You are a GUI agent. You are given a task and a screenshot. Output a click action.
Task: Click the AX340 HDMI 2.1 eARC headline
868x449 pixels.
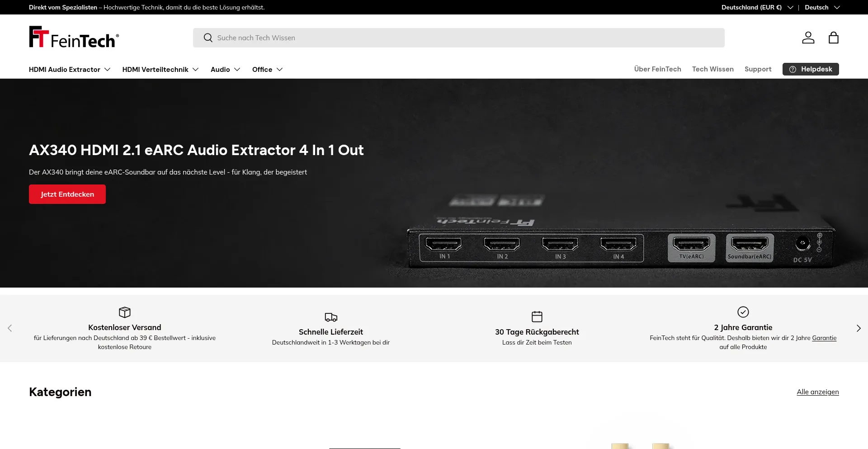point(196,150)
